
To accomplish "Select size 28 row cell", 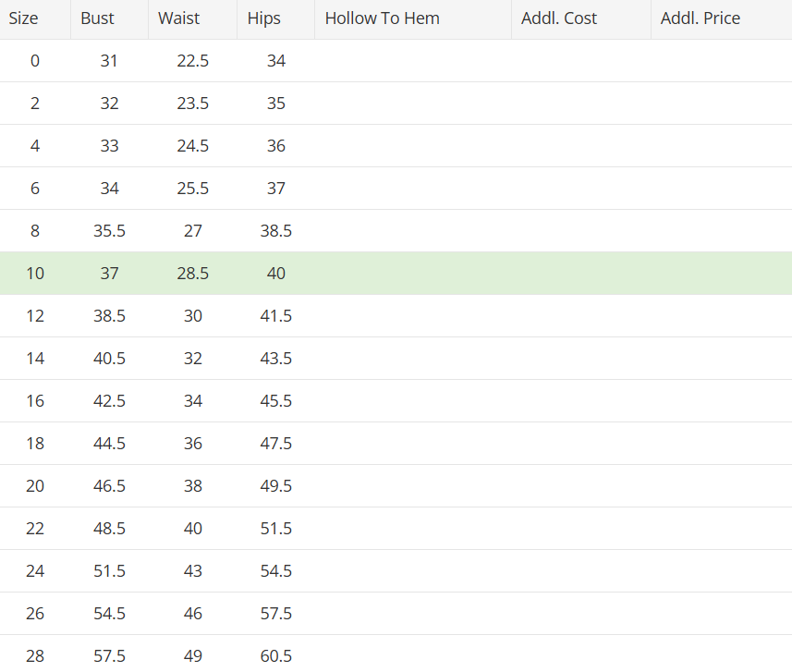I will [35, 655].
